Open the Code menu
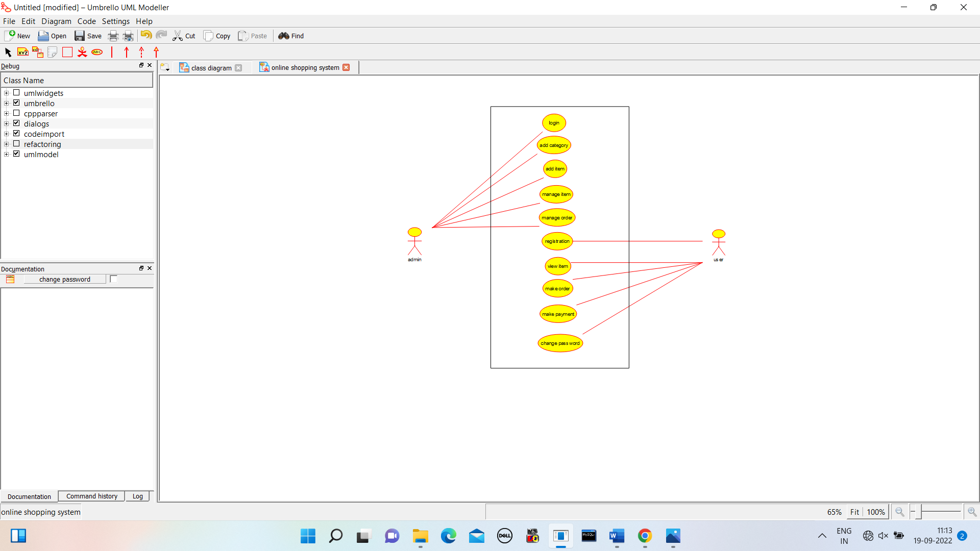Image resolution: width=980 pixels, height=551 pixels. coord(86,21)
